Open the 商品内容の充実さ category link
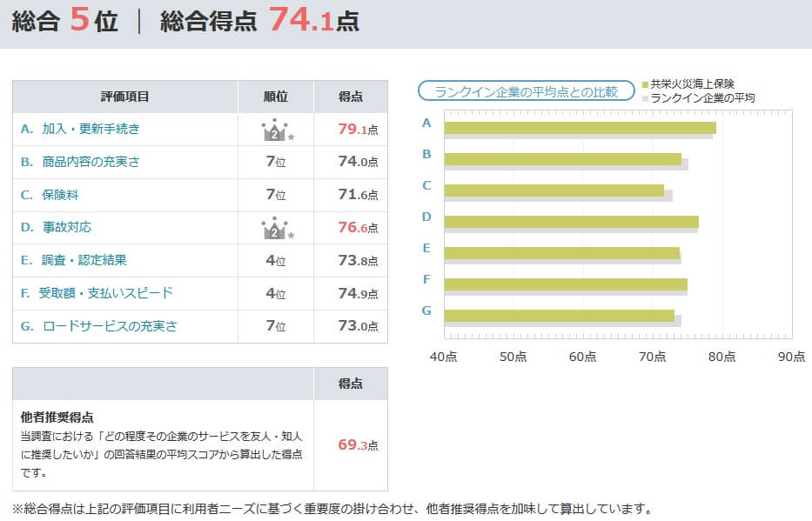This screenshot has height=521, width=812. [91, 162]
